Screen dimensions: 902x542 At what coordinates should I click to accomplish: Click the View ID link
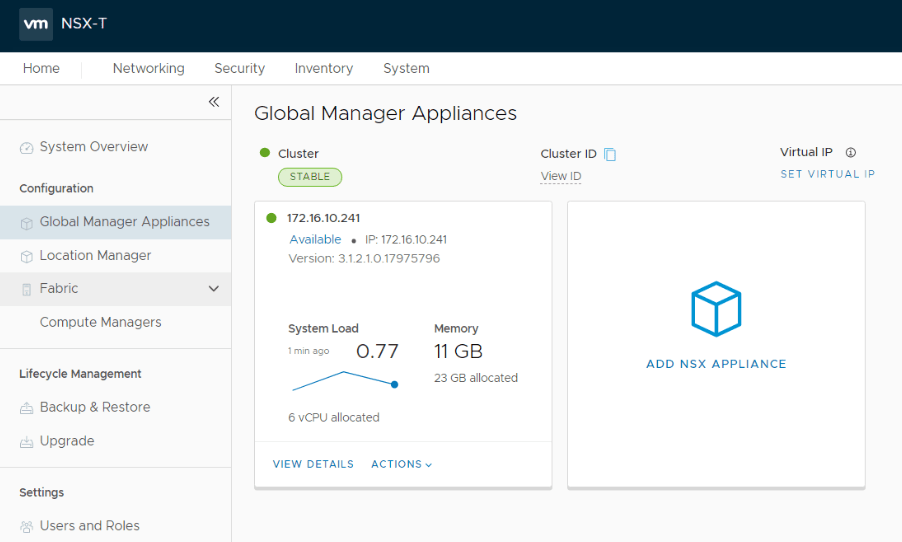pos(561,176)
